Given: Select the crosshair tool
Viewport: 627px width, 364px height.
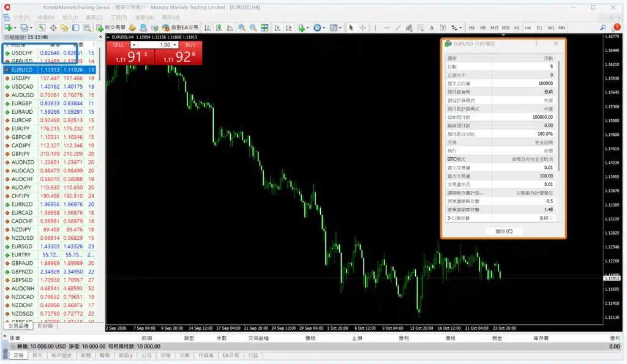Looking at the screenshot, I should (362, 28).
